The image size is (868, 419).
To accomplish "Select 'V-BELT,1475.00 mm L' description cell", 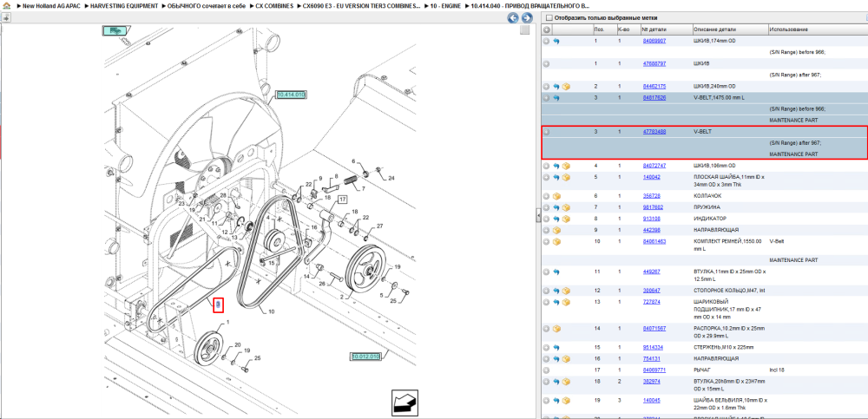I will tap(719, 98).
